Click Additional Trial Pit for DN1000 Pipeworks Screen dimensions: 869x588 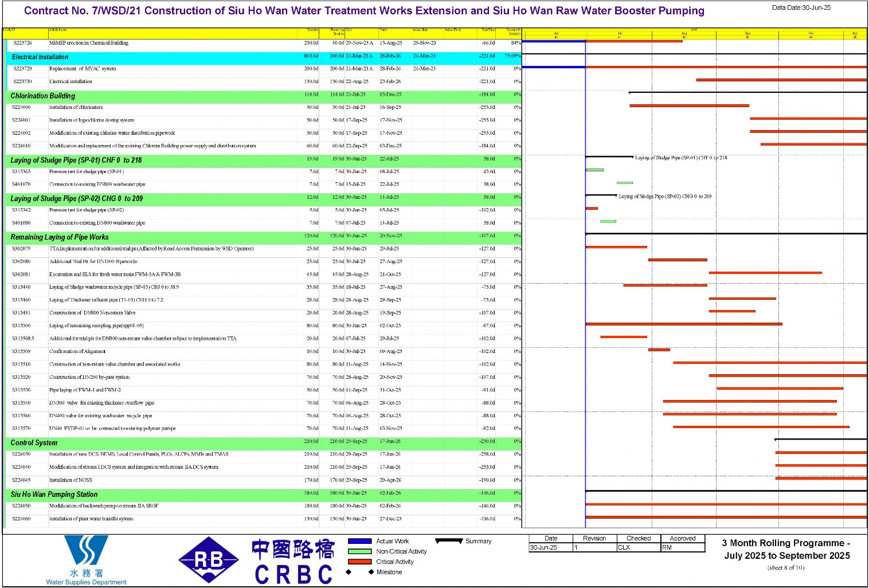coord(93,261)
